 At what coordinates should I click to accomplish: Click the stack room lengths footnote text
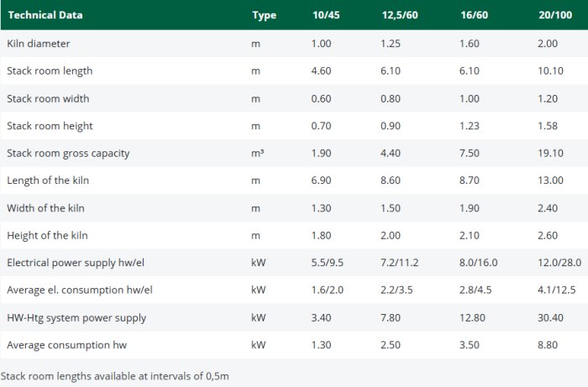click(114, 376)
